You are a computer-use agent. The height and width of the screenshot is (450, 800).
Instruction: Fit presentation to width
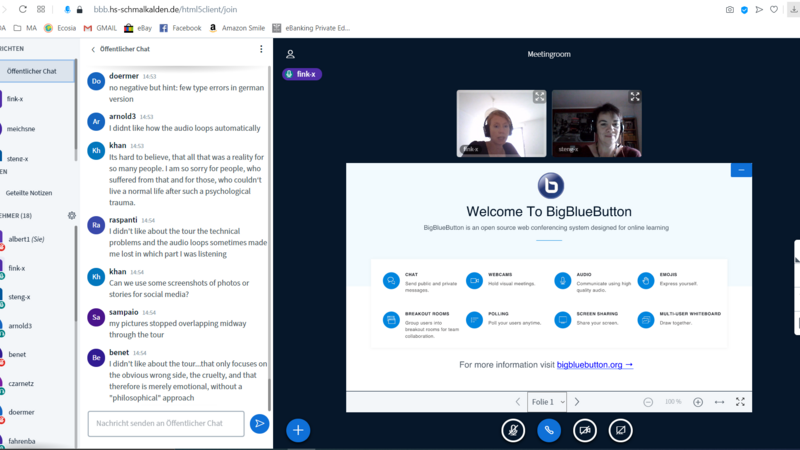coord(719,402)
